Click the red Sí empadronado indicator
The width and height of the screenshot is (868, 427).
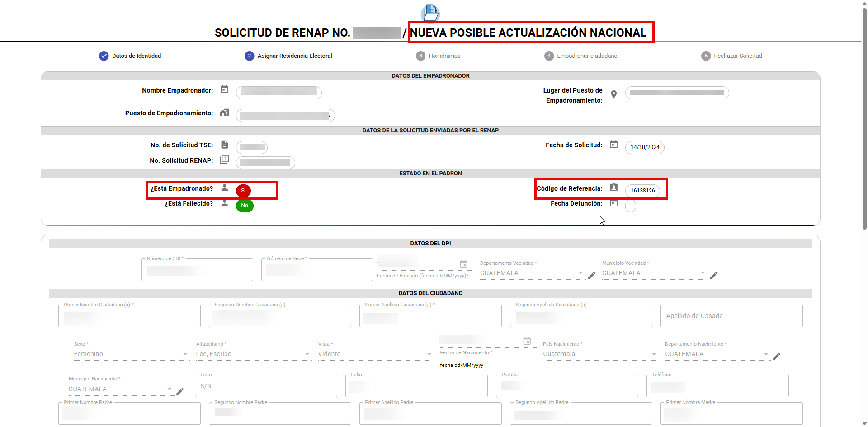tap(243, 191)
